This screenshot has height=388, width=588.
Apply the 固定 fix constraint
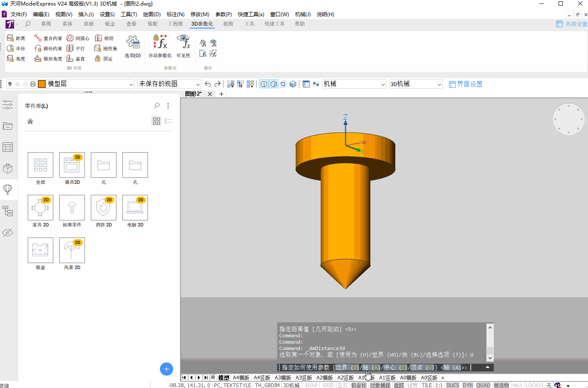[x=104, y=59]
